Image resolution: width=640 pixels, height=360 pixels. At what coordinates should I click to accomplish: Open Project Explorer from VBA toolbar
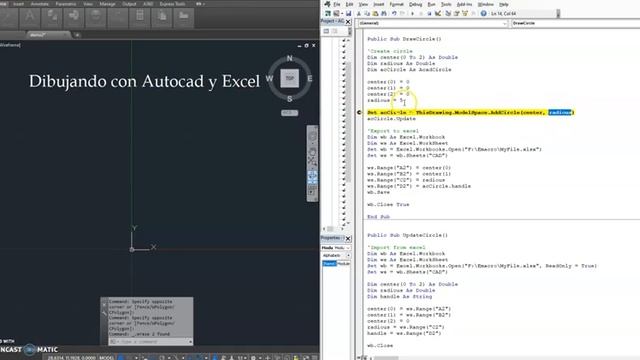[448, 13]
